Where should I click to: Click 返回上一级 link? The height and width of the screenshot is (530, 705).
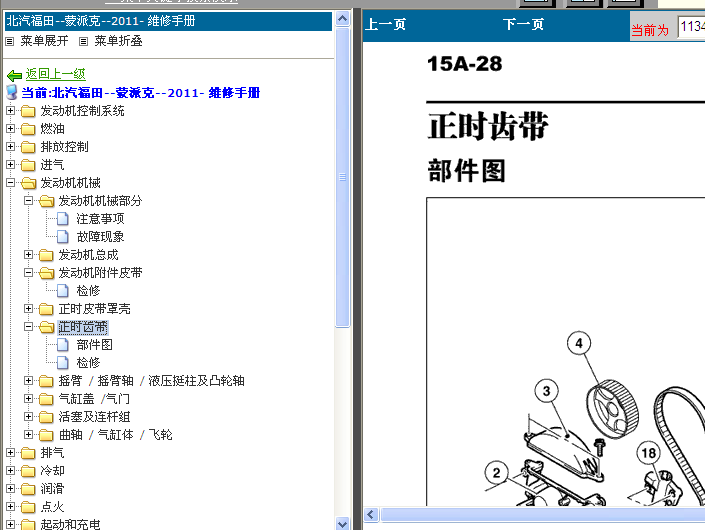pyautogui.click(x=55, y=74)
